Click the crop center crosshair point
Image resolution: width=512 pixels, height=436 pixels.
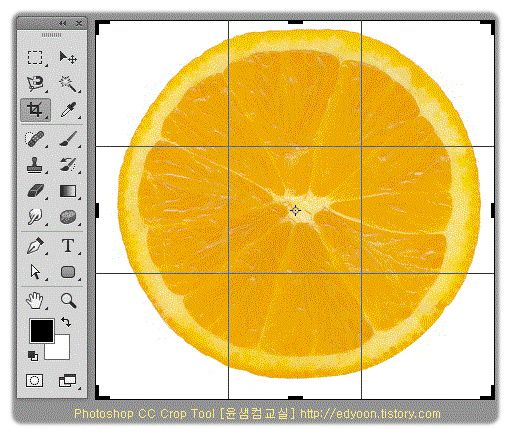[295, 211]
